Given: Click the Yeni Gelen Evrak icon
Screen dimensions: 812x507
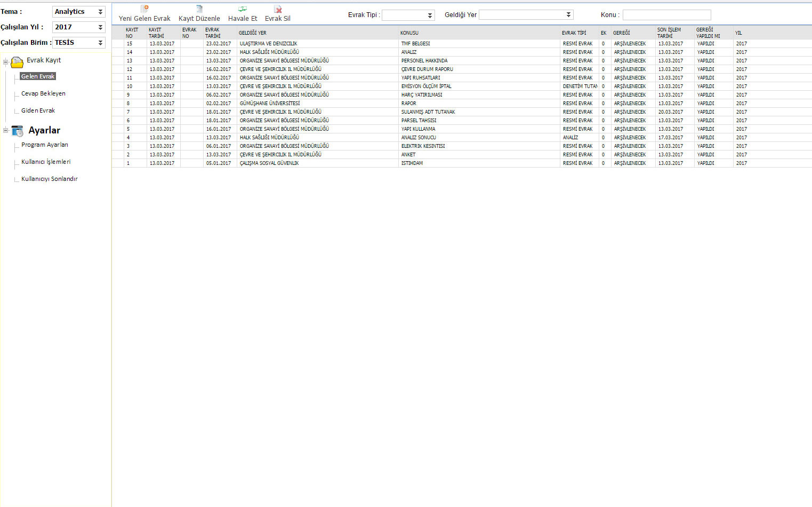Looking at the screenshot, I should (x=144, y=9).
